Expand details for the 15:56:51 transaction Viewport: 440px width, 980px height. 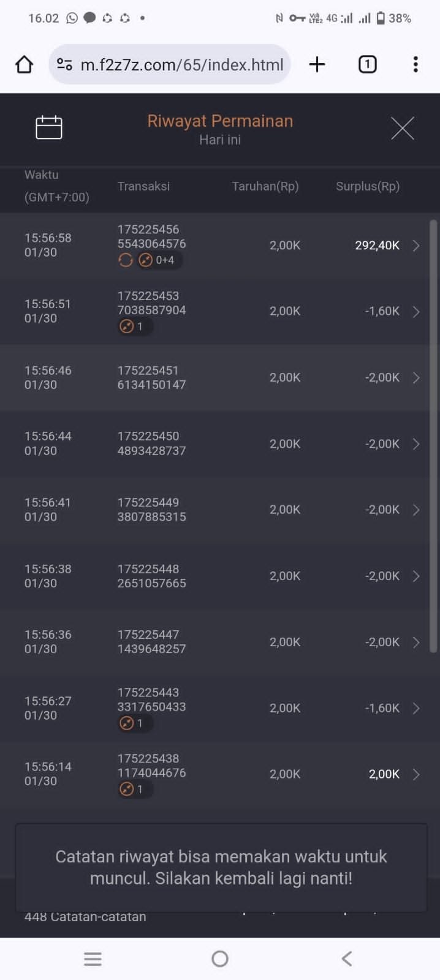point(416,312)
